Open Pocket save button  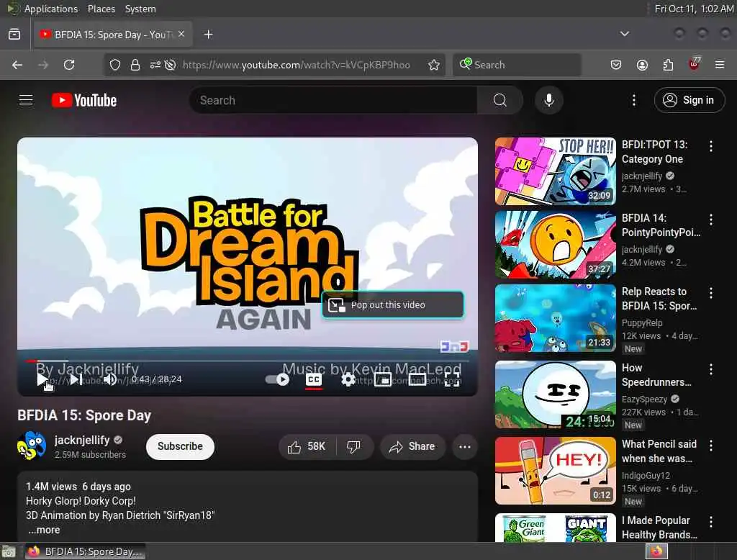[616, 65]
